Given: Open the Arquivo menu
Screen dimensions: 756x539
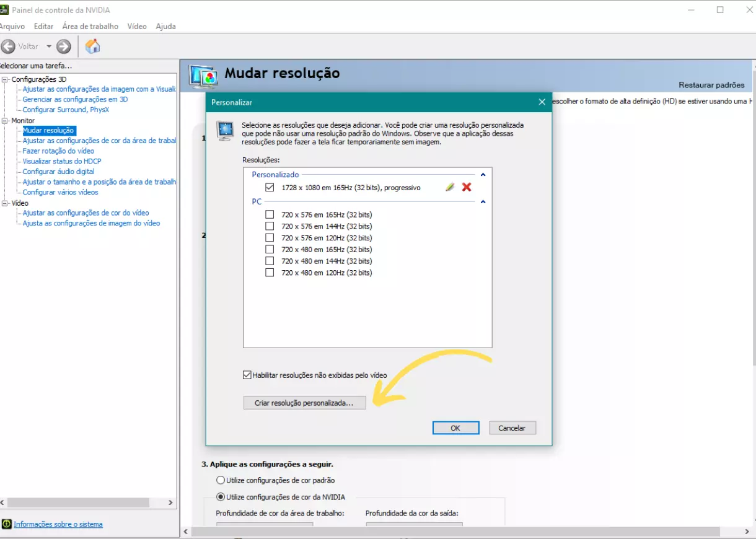Looking at the screenshot, I should 12,26.
